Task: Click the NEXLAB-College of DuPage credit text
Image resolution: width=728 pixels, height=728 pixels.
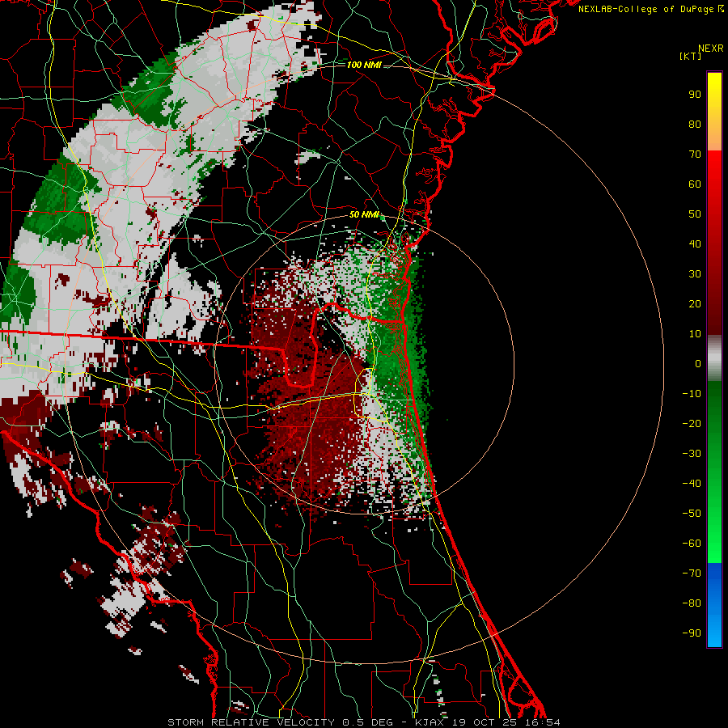Action: click(x=646, y=9)
